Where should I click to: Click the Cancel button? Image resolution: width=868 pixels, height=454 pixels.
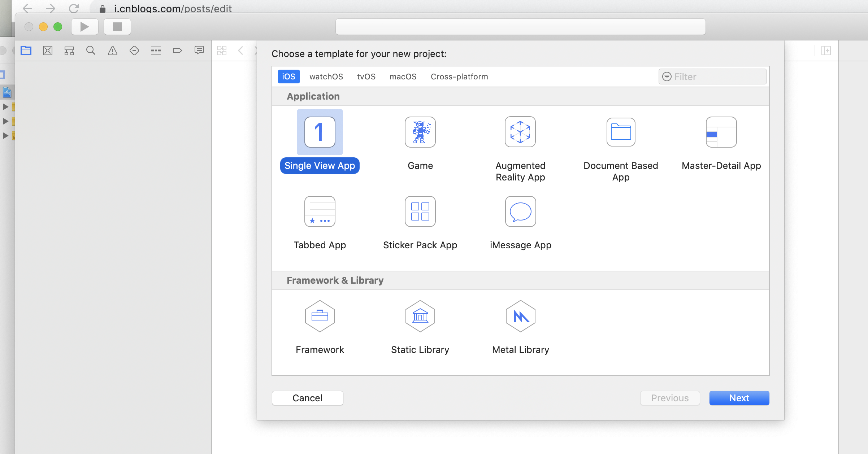pyautogui.click(x=308, y=398)
